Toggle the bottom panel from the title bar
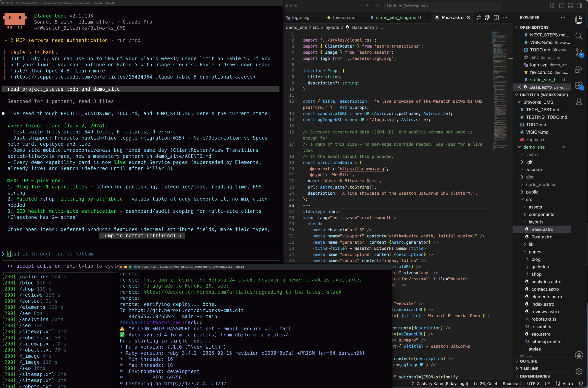This screenshot has height=388, width=588. (x=570, y=6)
